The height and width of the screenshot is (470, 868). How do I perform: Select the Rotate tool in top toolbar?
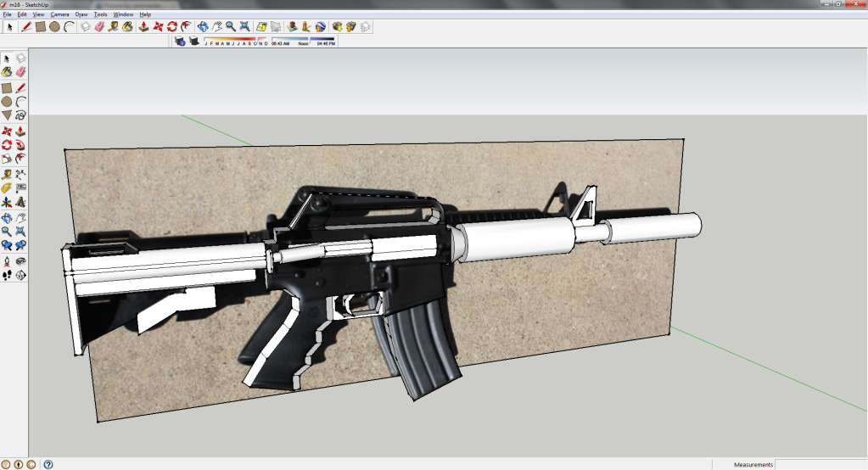click(172, 26)
